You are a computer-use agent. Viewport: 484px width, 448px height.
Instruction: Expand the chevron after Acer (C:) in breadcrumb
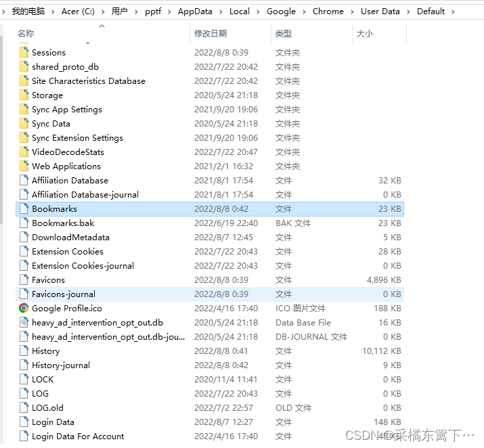(x=103, y=12)
